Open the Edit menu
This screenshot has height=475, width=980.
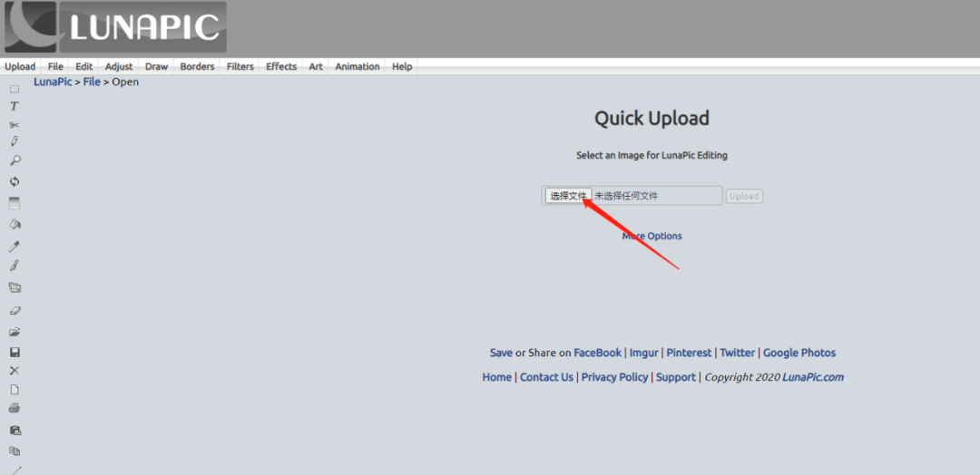(x=84, y=67)
